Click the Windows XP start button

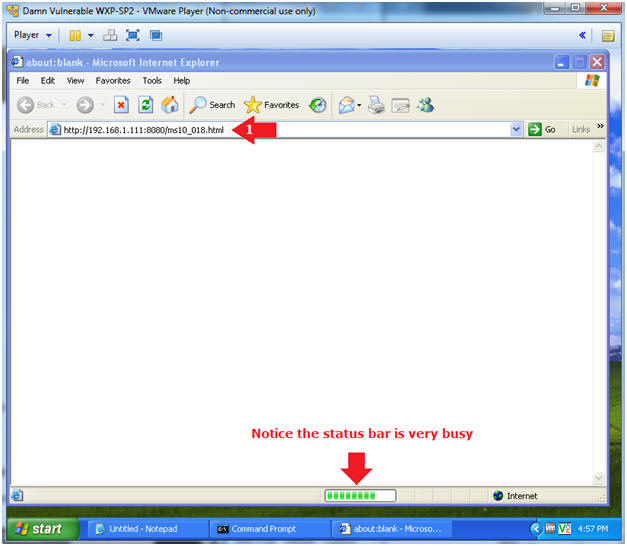43,529
